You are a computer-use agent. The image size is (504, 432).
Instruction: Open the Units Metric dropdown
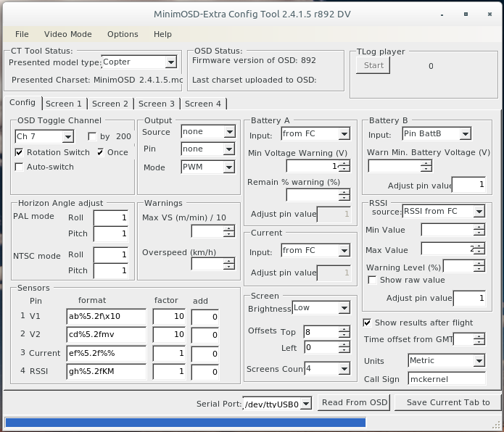479,360
